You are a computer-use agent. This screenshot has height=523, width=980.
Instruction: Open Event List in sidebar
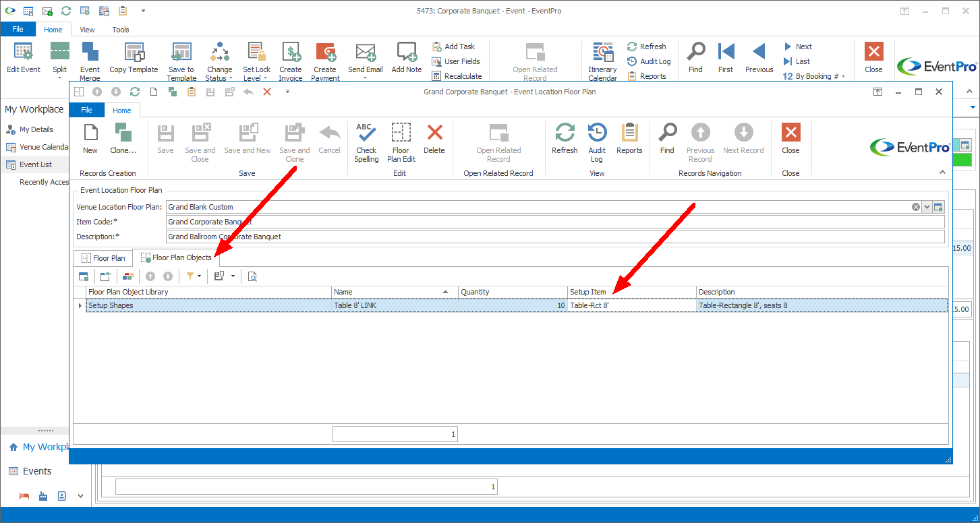(36, 164)
